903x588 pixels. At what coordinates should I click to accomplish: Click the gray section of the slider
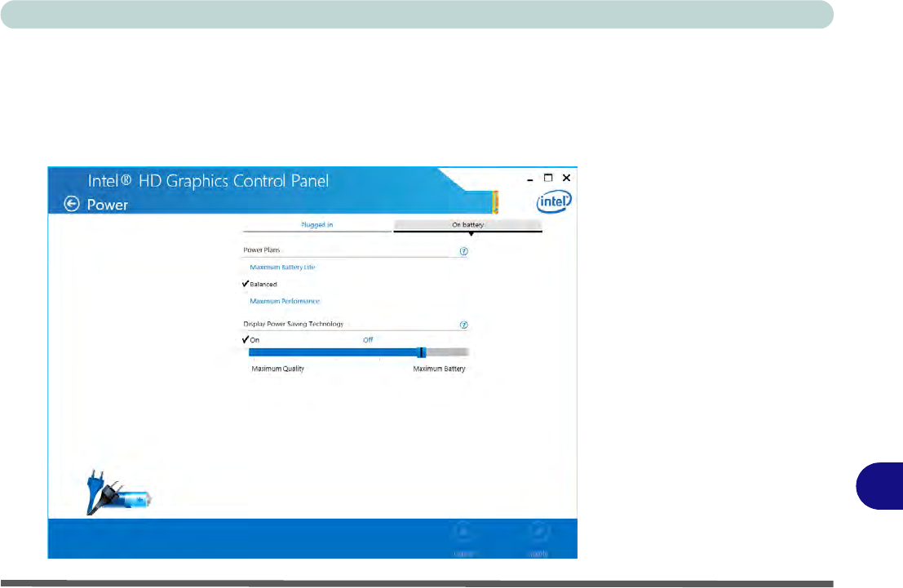coord(448,352)
